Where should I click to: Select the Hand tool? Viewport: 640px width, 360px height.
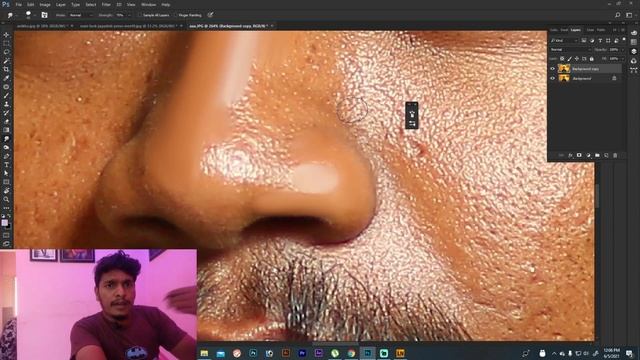[6, 191]
